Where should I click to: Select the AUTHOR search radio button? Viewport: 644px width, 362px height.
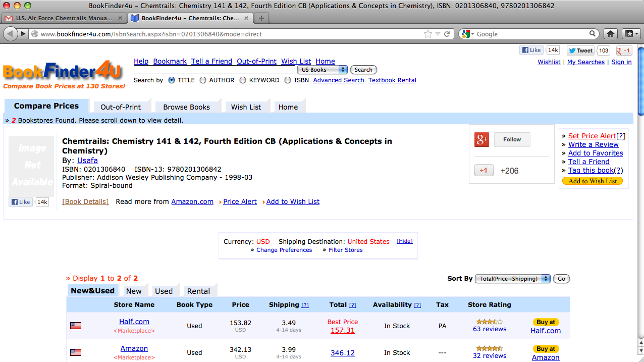point(203,80)
